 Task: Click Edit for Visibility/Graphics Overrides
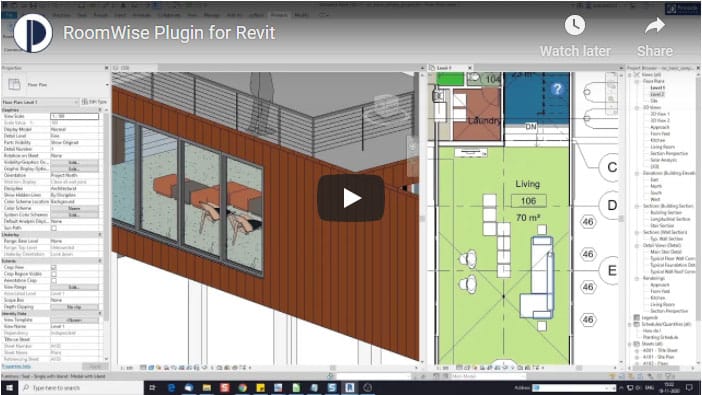tap(74, 162)
